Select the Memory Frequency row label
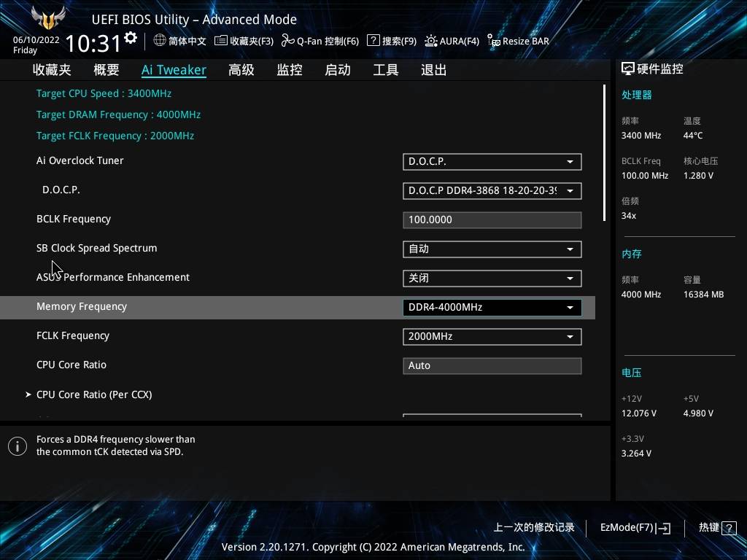747x560 pixels. [82, 307]
